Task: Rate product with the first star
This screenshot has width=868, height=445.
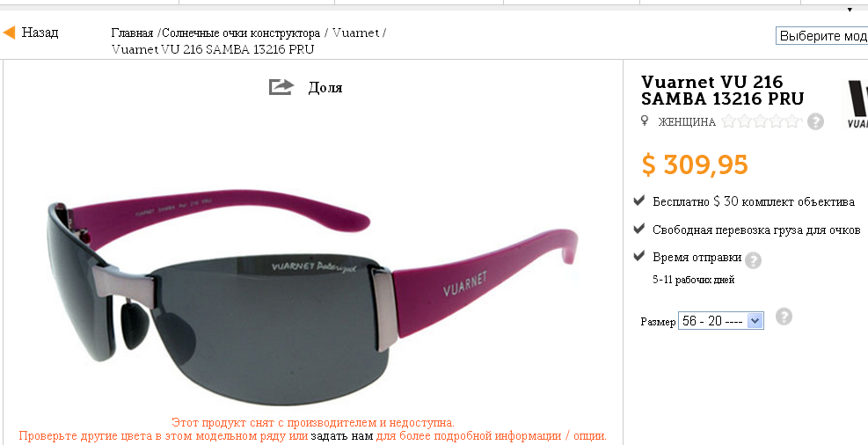Action: (x=728, y=120)
